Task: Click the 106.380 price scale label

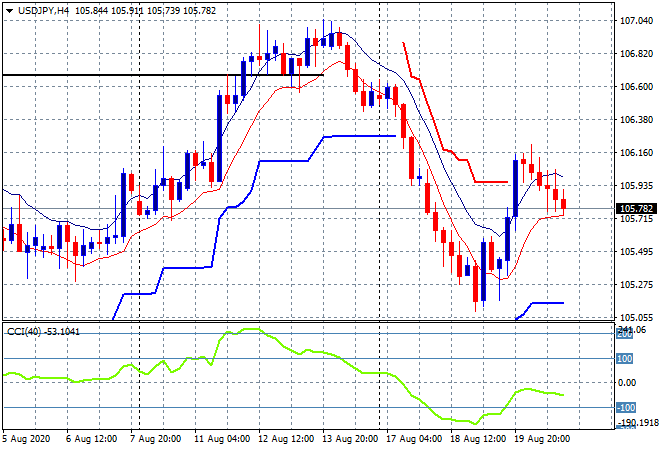Action: coord(636,120)
